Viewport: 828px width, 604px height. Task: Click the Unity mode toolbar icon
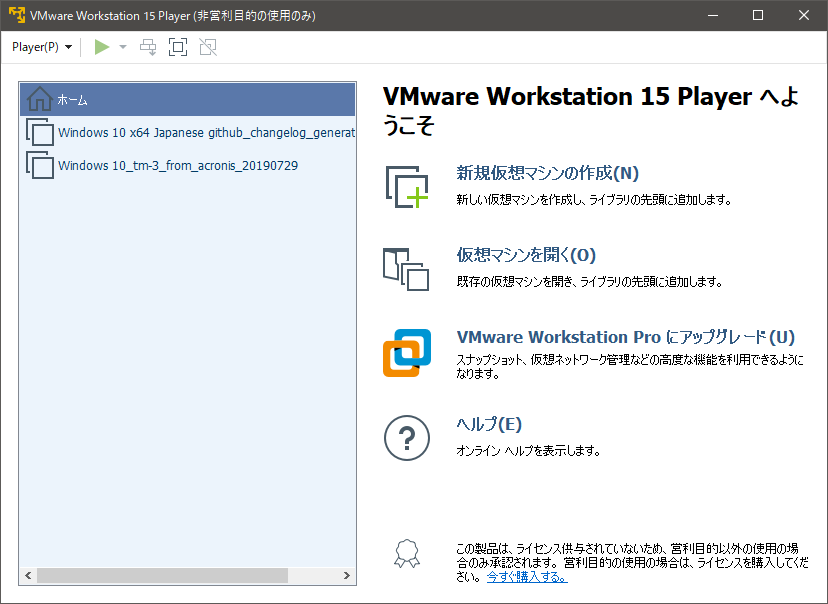click(208, 47)
